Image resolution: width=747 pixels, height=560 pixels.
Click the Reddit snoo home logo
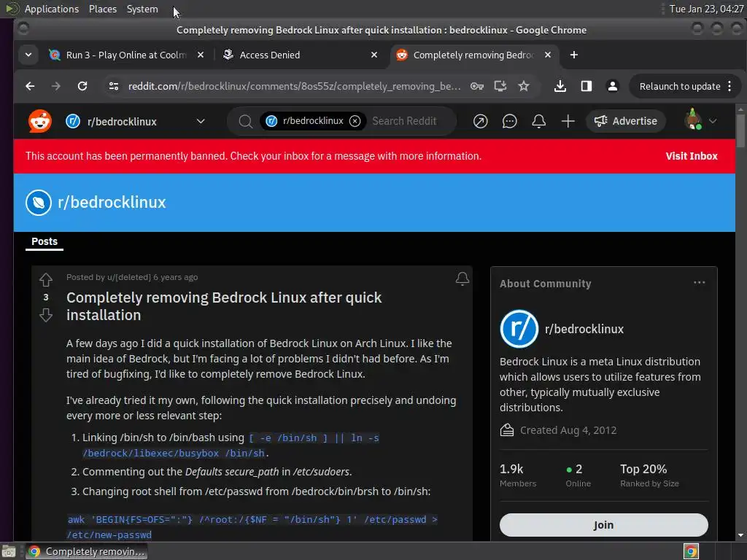point(40,121)
